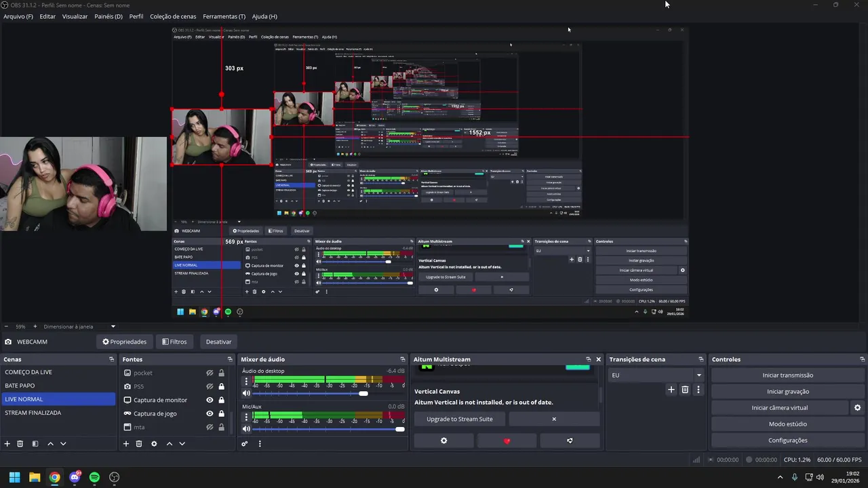The width and height of the screenshot is (868, 488).
Task: Open the Painéis menu
Action: [x=108, y=16]
